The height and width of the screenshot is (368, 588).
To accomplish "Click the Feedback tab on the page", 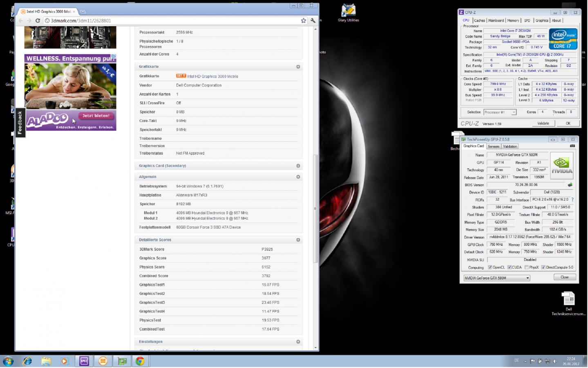I will click(20, 123).
